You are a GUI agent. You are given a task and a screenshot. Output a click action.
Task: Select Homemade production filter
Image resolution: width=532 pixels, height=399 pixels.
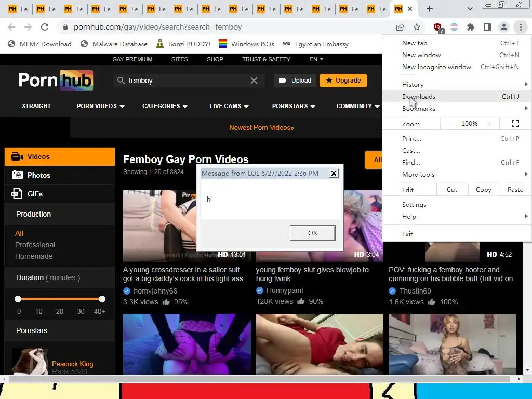point(34,256)
